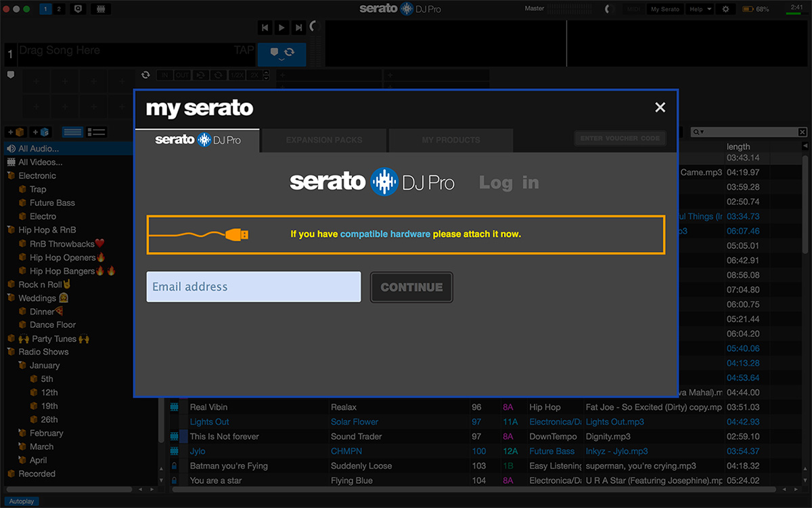Open setup via the gear icon
812x508 pixels.
click(726, 9)
